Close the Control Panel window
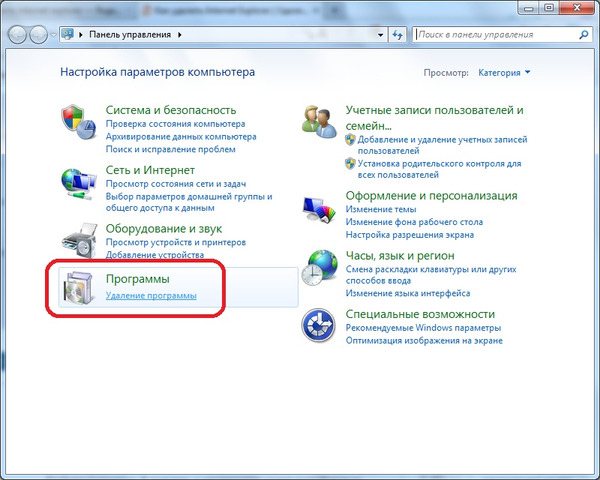 [577, 8]
